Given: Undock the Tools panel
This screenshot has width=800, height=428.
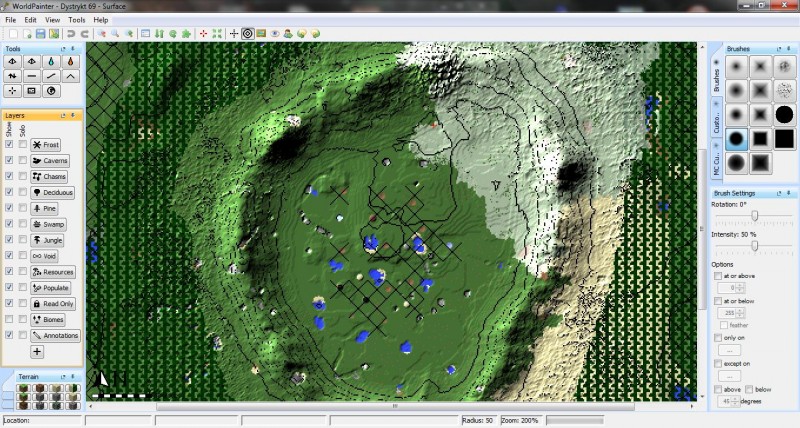Looking at the screenshot, I should pyautogui.click(x=63, y=49).
